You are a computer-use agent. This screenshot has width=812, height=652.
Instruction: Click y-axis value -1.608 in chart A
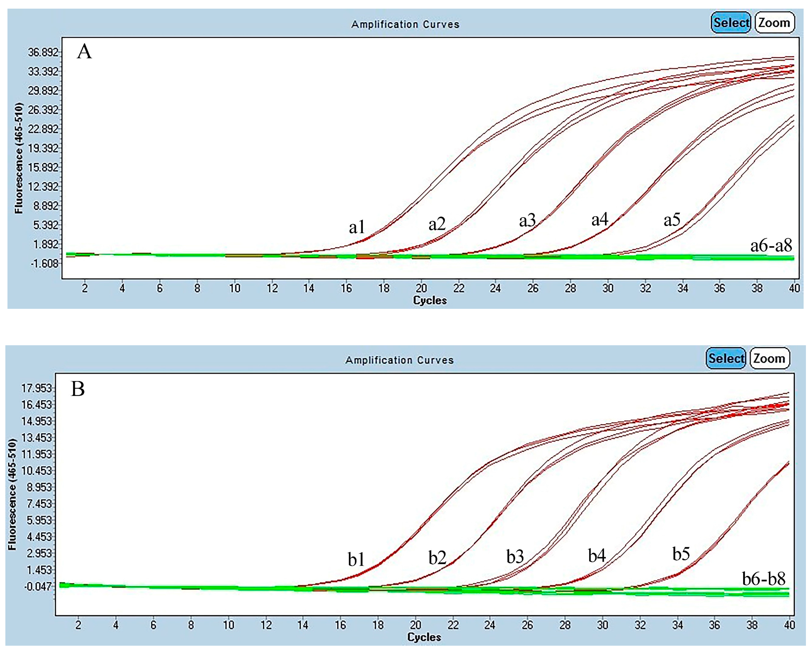[45, 263]
